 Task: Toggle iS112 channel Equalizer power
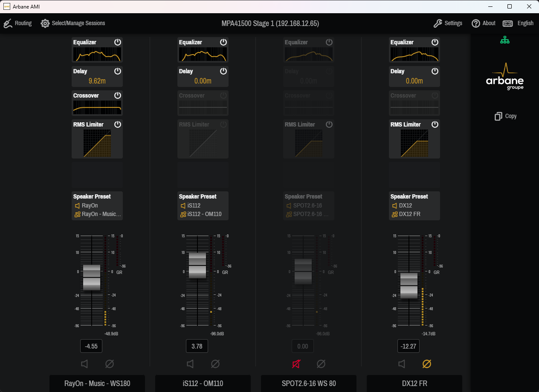click(x=223, y=42)
